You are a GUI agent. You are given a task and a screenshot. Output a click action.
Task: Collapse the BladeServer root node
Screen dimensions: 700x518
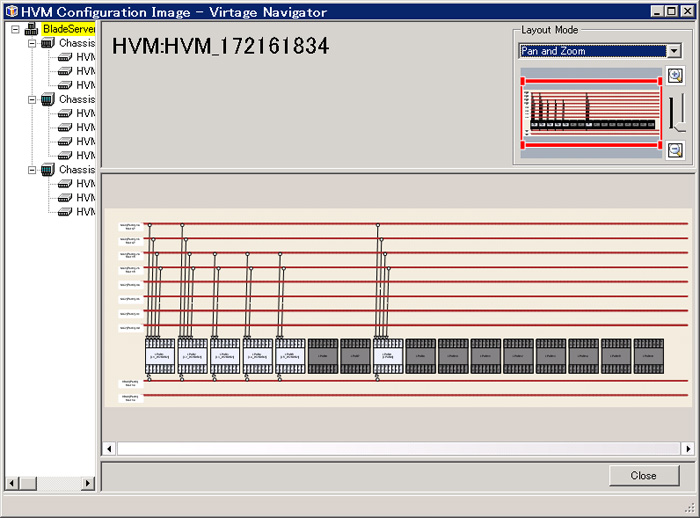(x=15, y=29)
